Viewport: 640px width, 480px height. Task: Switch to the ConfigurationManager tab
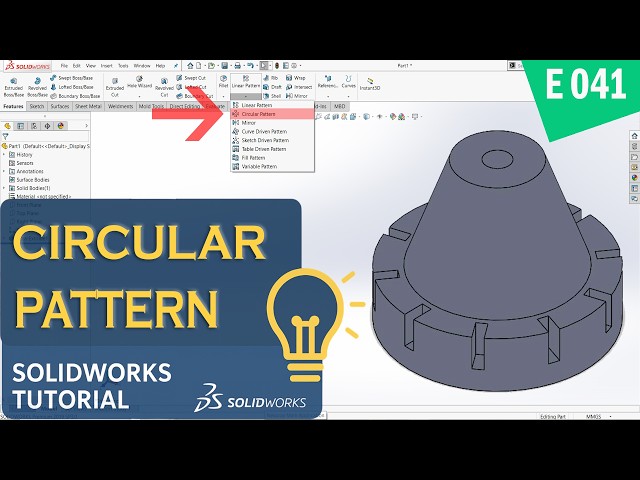pyautogui.click(x=34, y=126)
